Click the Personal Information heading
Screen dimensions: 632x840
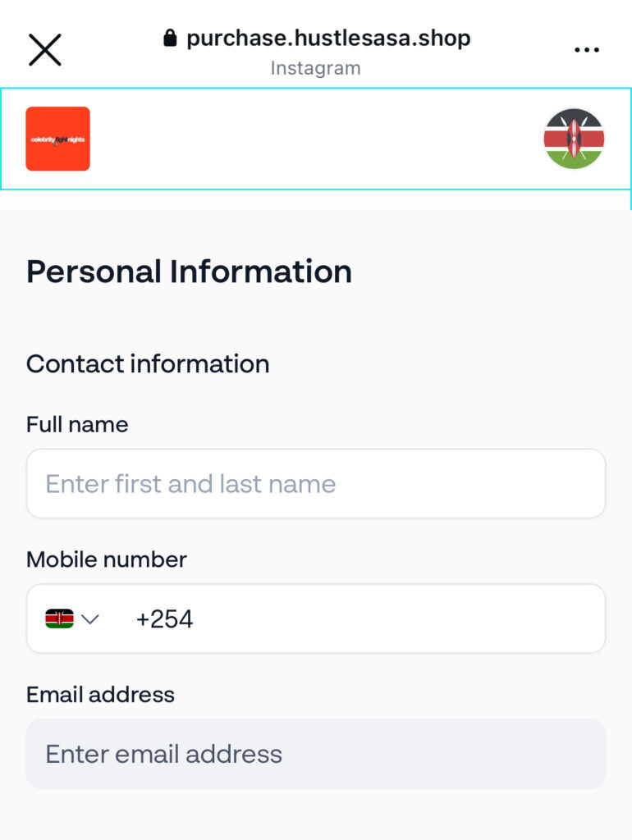point(189,272)
